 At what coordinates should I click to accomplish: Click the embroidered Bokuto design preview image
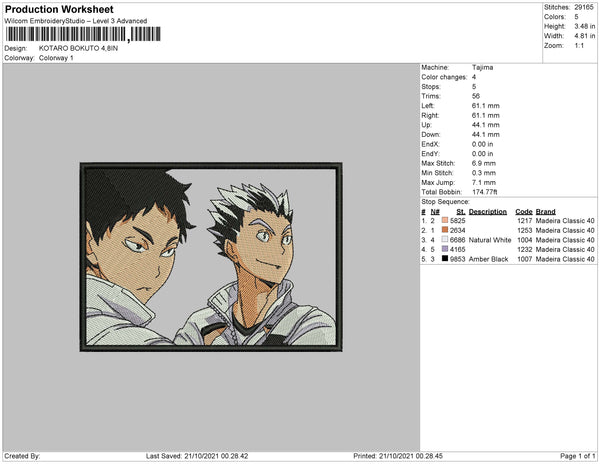[211, 257]
